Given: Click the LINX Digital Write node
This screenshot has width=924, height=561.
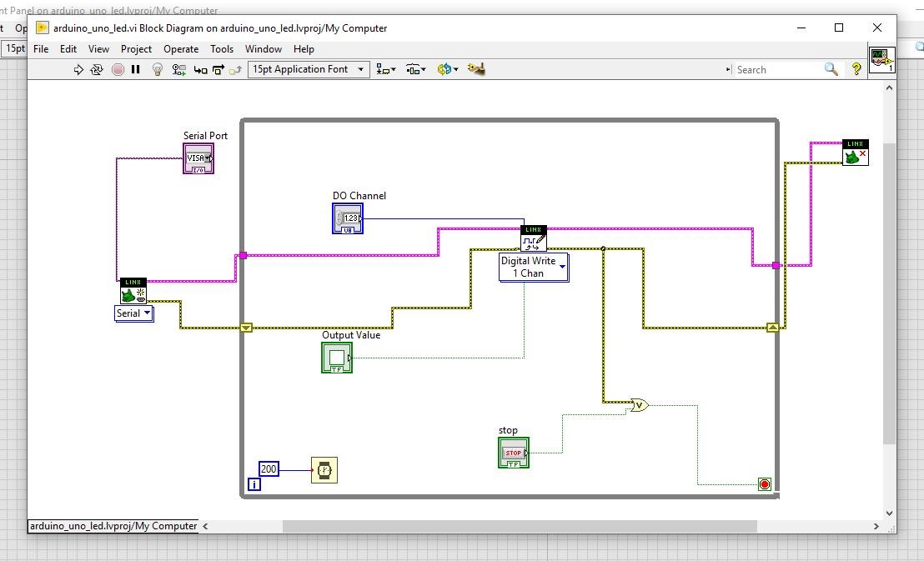Looking at the screenshot, I should point(534,238).
